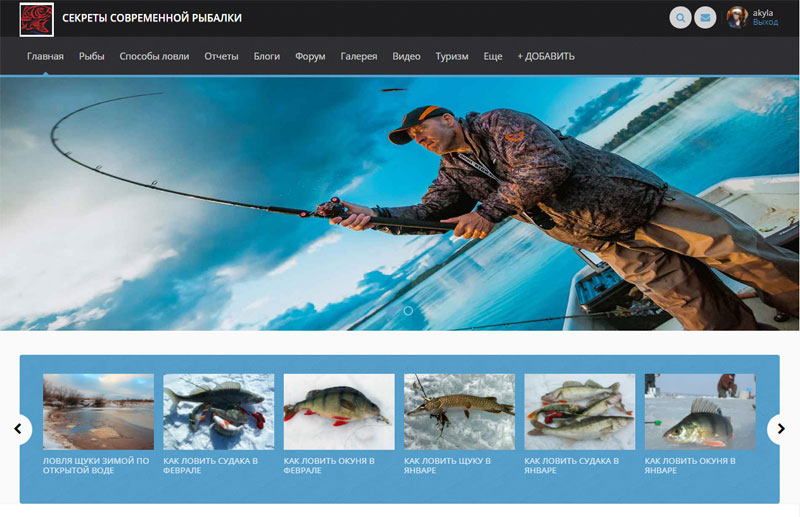Open the messages envelope icon
Viewport: 800px width, 517px height.
click(705, 18)
